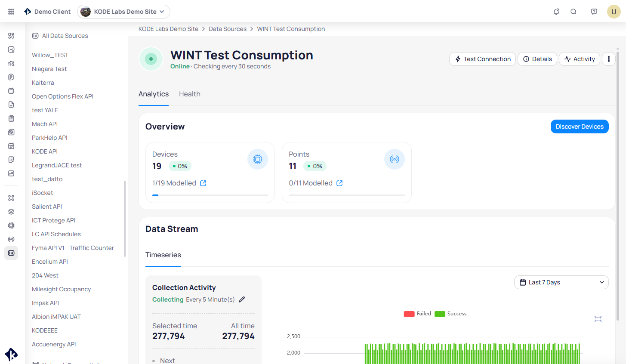Open modelled devices external link icon
This screenshot has height=364, width=626.
(203, 183)
